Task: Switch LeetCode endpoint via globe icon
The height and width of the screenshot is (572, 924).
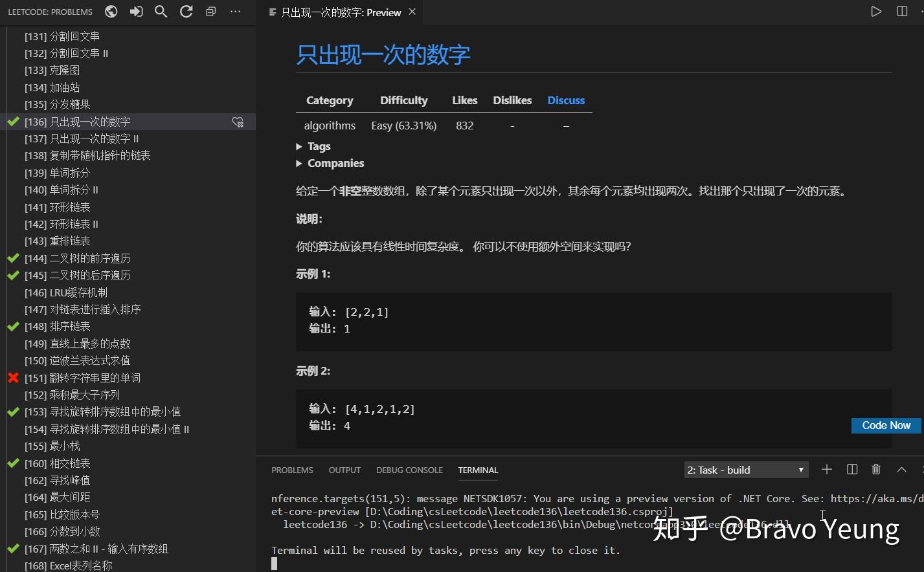Action: [111, 11]
